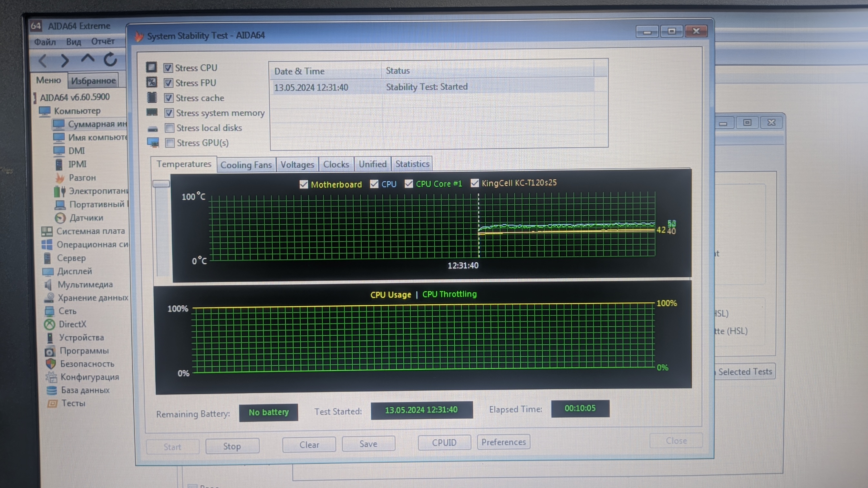Click the Датчики sensor gauge icon
This screenshot has height=488, width=868.
60,218
